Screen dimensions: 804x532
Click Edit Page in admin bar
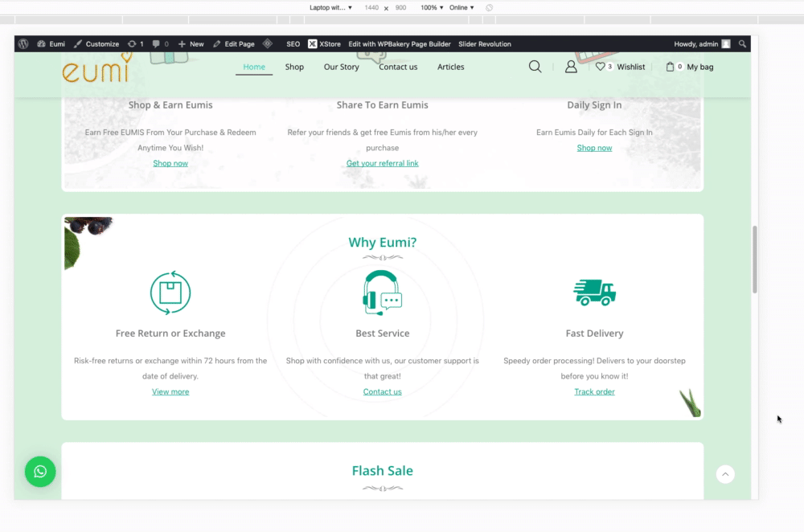234,44
